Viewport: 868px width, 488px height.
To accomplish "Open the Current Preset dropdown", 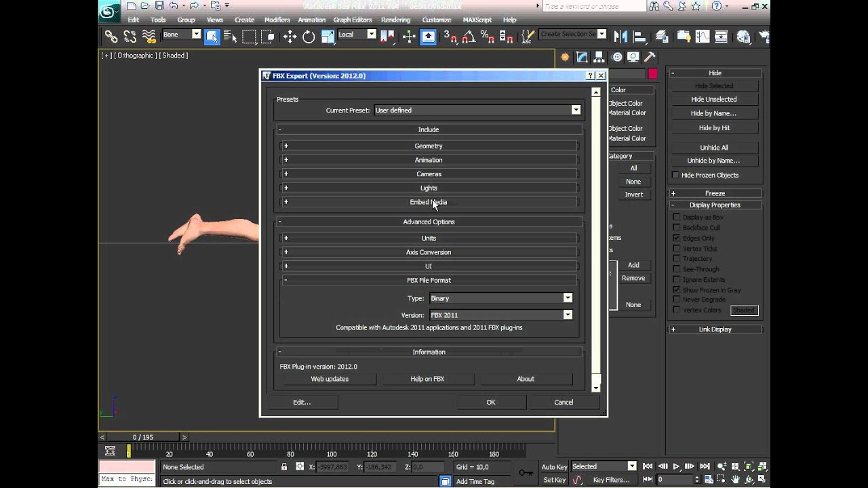I will [x=477, y=110].
